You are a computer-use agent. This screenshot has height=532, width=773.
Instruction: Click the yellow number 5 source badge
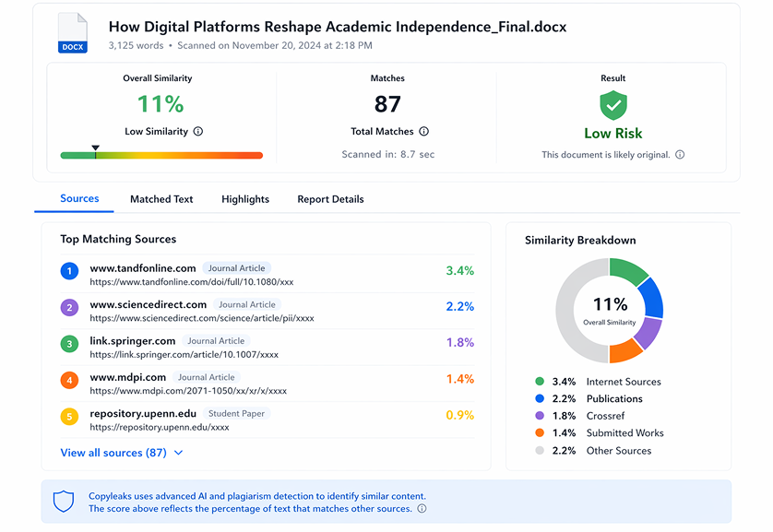[69, 417]
